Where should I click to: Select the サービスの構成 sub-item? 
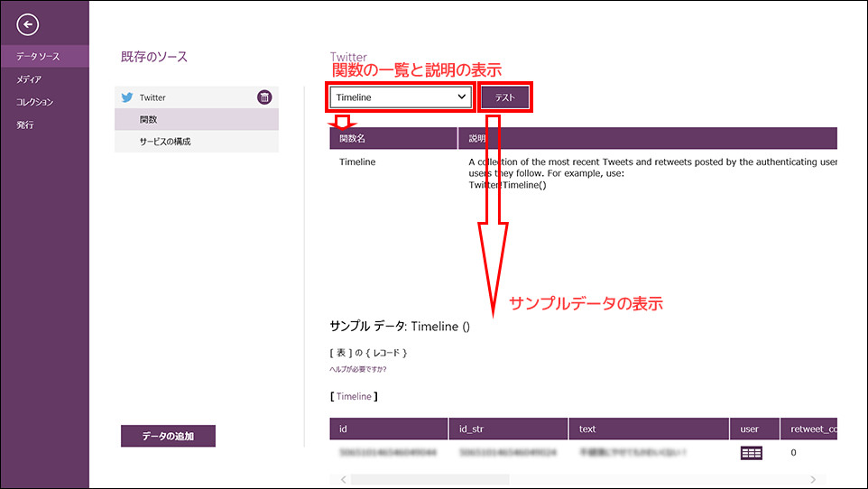197,142
